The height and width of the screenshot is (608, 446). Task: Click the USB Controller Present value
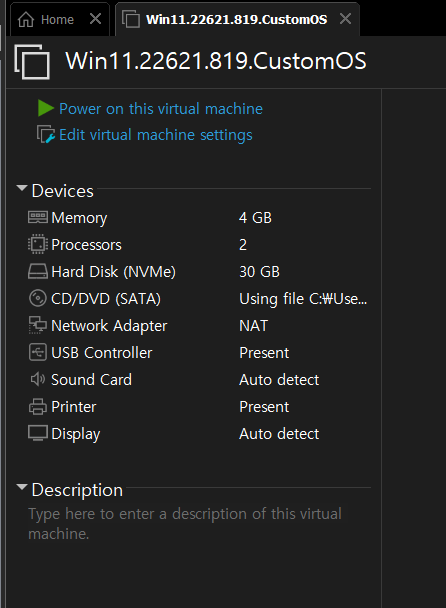(264, 353)
